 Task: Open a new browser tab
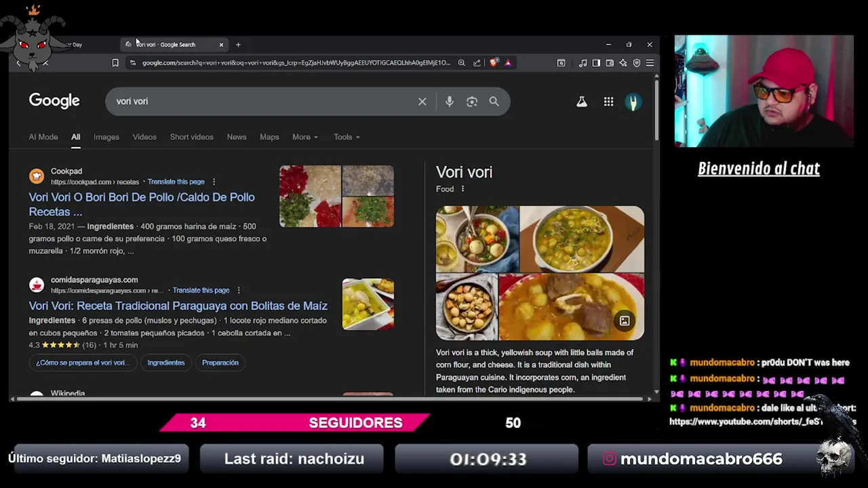[x=238, y=45]
